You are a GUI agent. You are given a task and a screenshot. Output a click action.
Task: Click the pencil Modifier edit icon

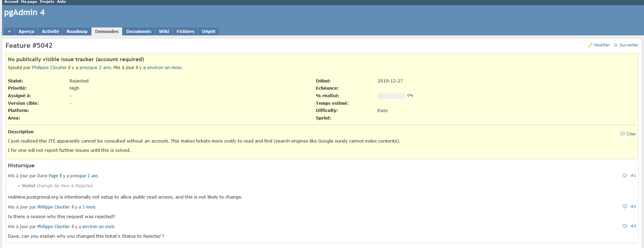click(590, 45)
